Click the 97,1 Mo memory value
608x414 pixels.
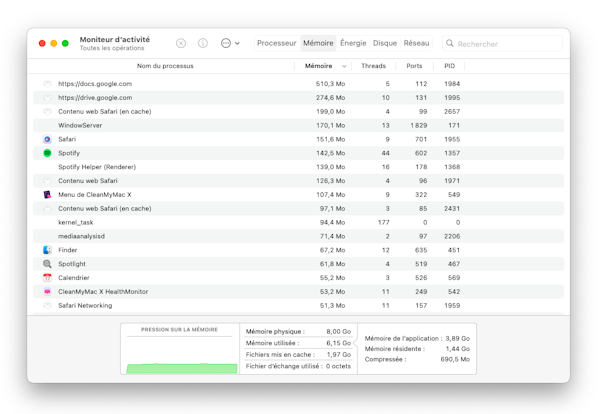tap(332, 209)
